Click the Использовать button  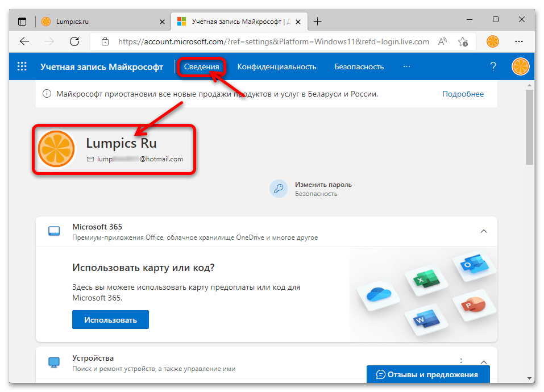(110, 319)
